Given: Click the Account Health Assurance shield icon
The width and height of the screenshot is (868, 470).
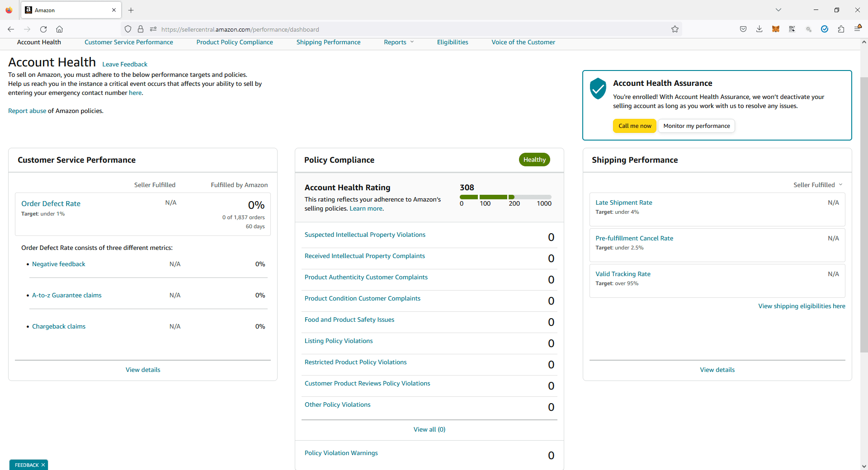Looking at the screenshot, I should pyautogui.click(x=598, y=89).
